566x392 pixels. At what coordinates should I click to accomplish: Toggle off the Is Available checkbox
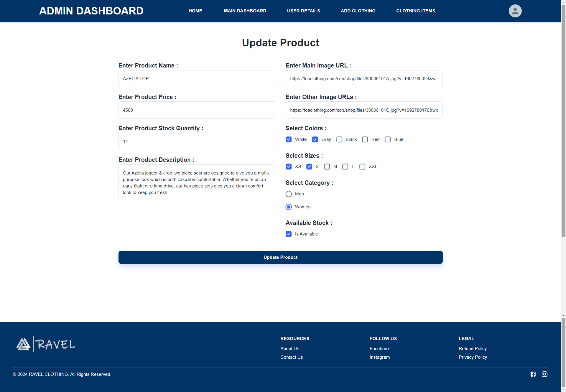pyautogui.click(x=288, y=234)
